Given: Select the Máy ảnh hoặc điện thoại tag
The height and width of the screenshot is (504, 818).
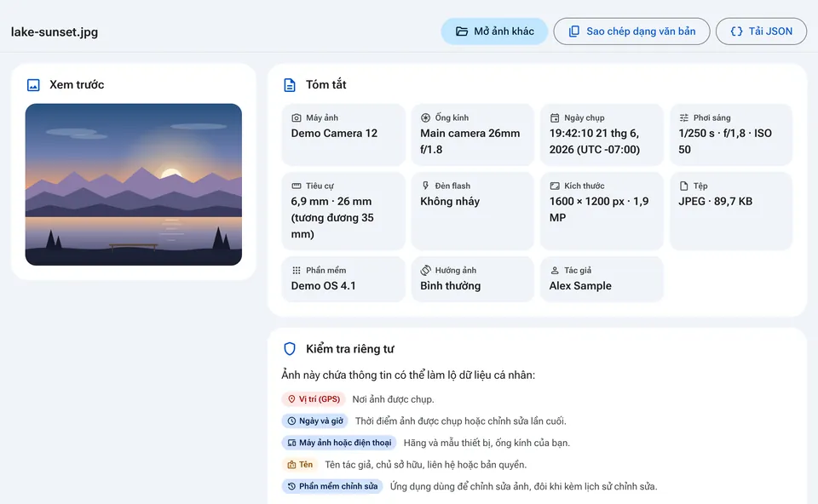Looking at the screenshot, I should (339, 443).
